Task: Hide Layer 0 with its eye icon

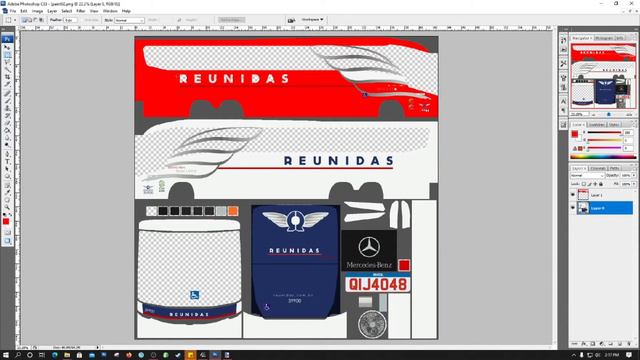Action: point(573,208)
